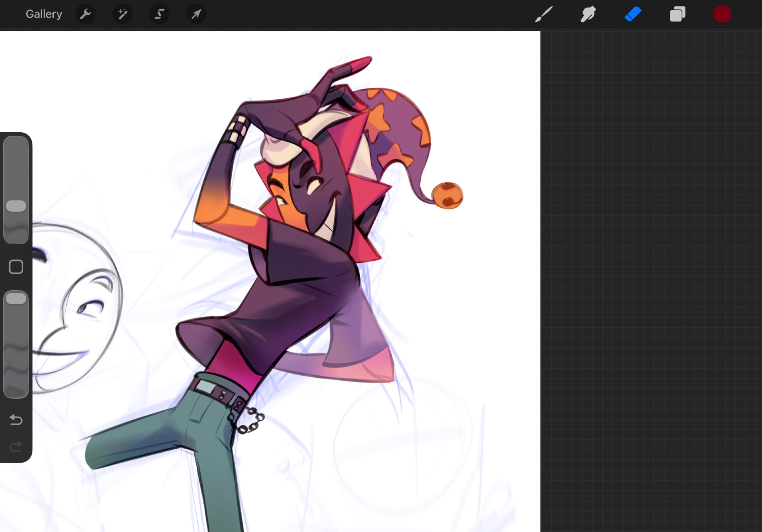
Task: Activate the Selection tool (S icon)
Action: pyautogui.click(x=159, y=14)
